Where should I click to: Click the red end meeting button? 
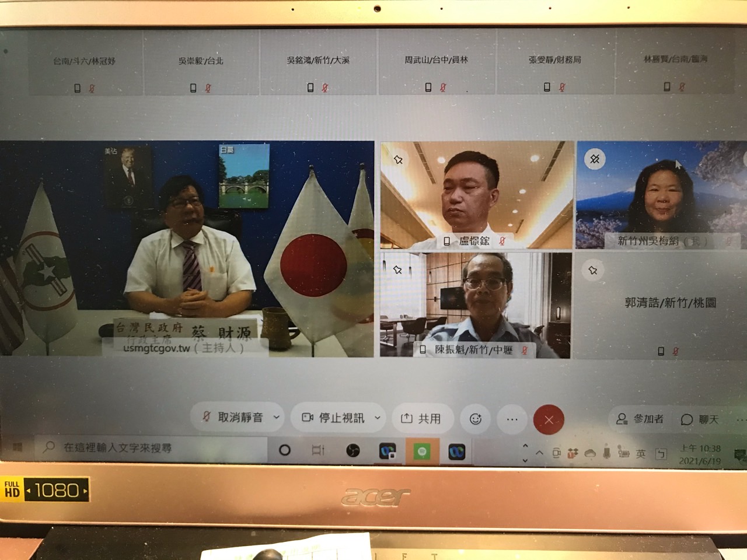click(549, 419)
